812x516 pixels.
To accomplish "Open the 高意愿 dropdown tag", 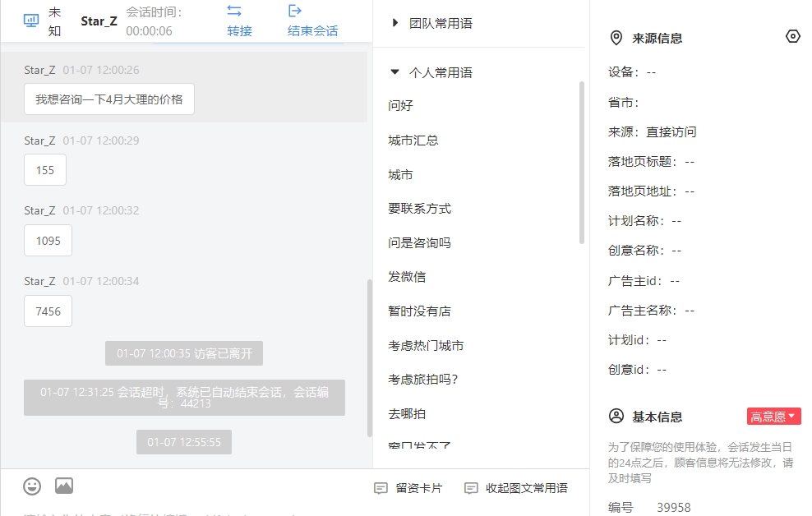I will click(x=773, y=416).
